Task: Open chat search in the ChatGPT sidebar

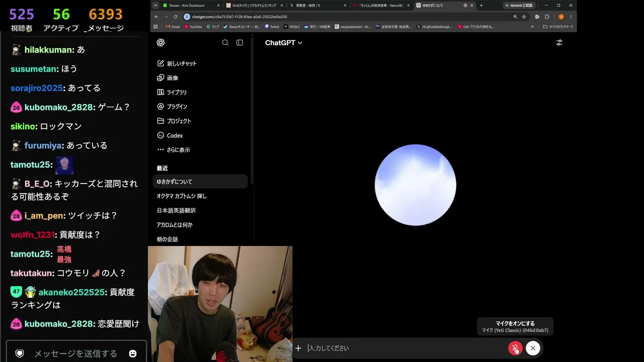Action: pos(225,43)
